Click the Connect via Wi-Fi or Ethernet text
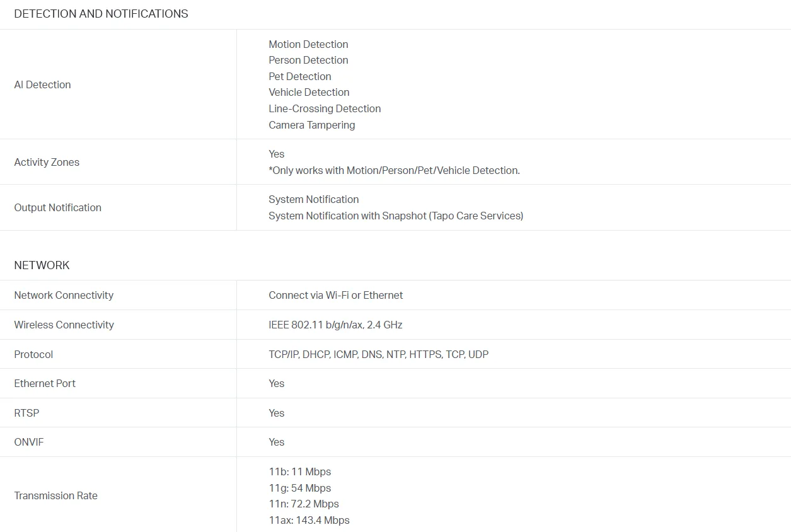 tap(336, 295)
